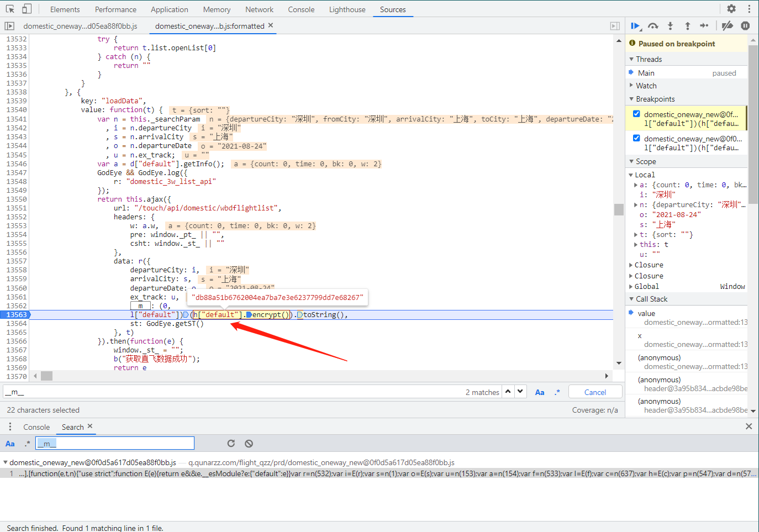759x532 pixels.
Task: Open the drawer three-dot menu
Action: pyautogui.click(x=10, y=427)
